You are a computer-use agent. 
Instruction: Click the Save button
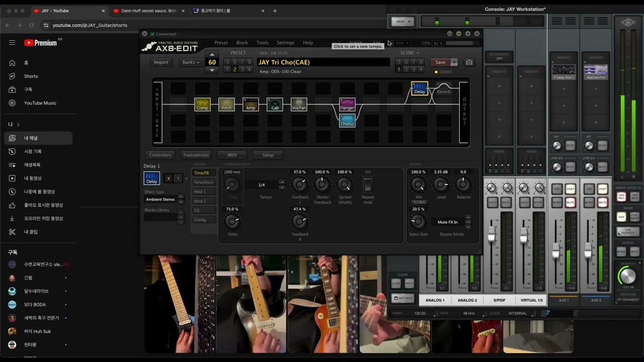coord(440,62)
